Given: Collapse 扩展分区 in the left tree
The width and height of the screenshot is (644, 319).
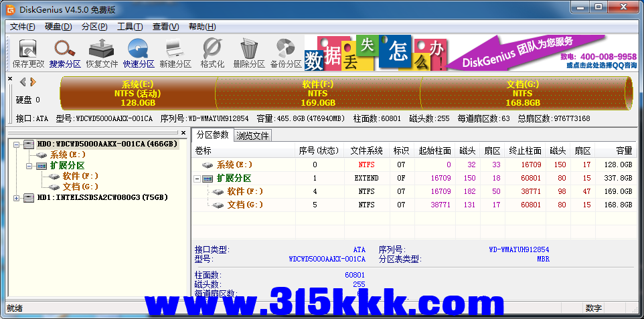Looking at the screenshot, I should pyautogui.click(x=29, y=165).
